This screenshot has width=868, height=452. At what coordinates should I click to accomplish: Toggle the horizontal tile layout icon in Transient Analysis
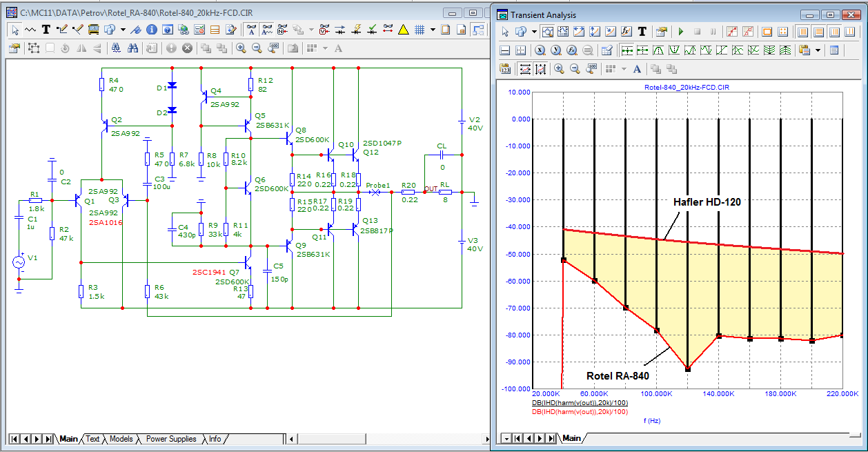coord(818,31)
